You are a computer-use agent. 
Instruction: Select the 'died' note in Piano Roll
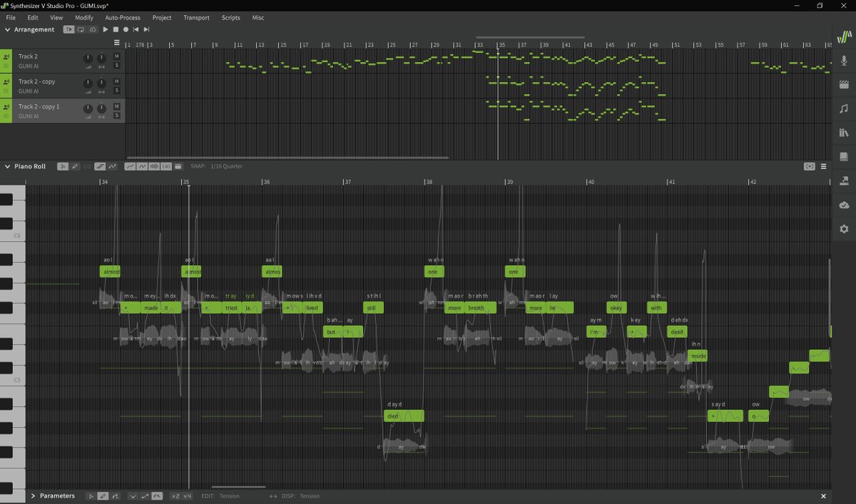coord(404,416)
